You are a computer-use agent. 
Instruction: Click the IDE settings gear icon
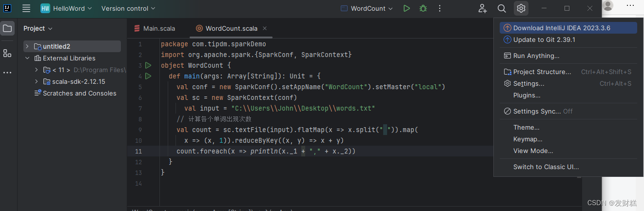click(521, 8)
